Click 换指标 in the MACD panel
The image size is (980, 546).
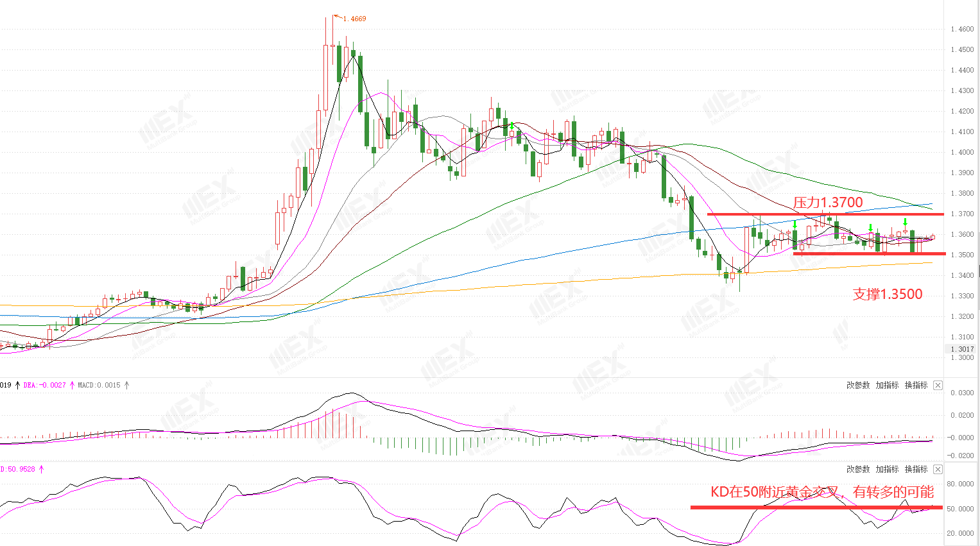916,386
